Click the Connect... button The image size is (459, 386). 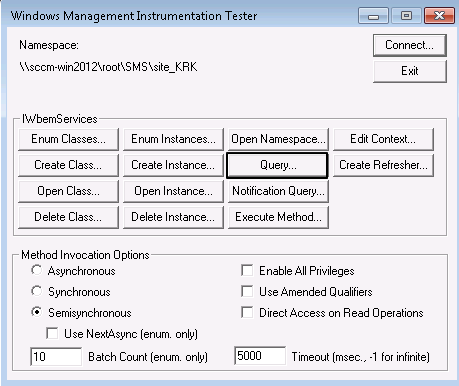pos(409,45)
